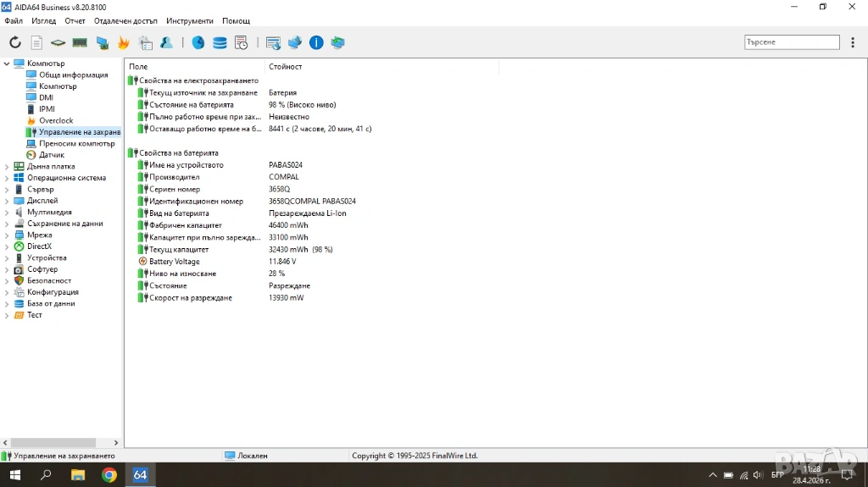
Task: Open the Инструменти menu
Action: click(x=190, y=20)
